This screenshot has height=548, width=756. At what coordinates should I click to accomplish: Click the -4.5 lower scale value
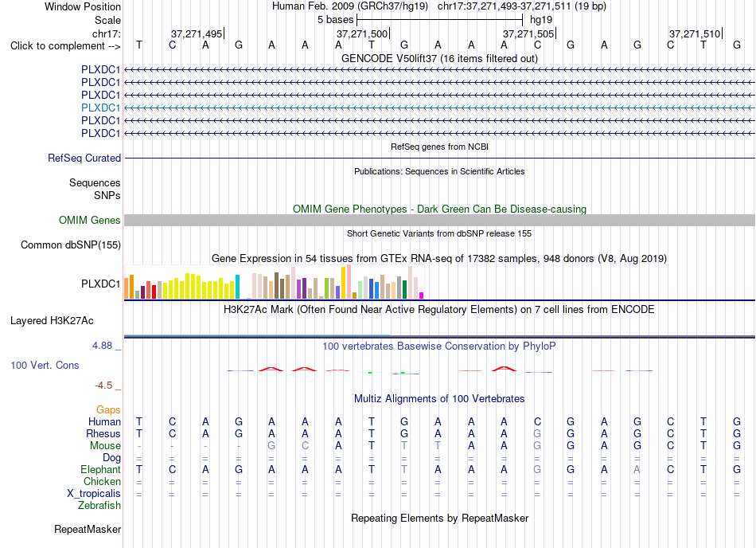click(x=103, y=386)
